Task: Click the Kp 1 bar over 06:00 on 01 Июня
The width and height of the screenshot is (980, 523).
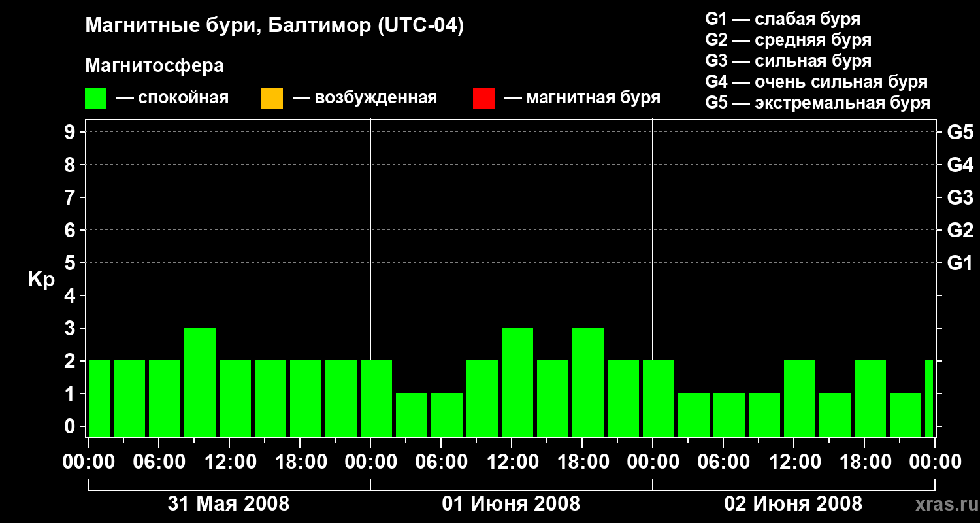Action: 447,414
